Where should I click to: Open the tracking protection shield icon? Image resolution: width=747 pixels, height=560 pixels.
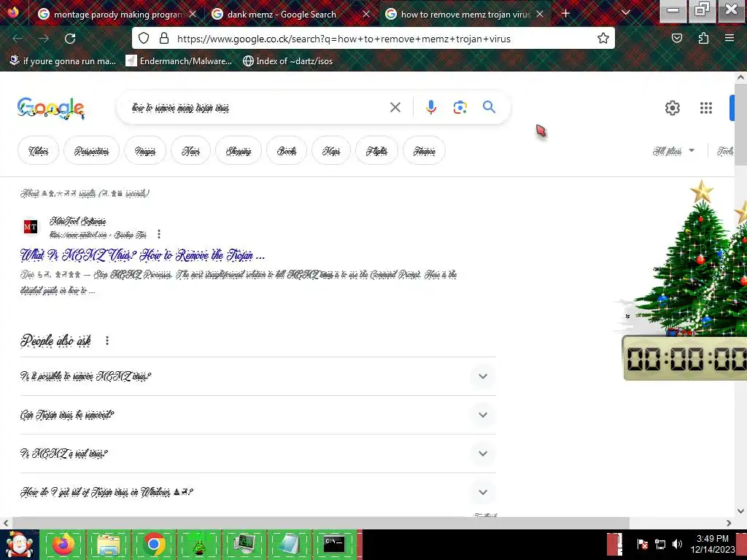144,39
